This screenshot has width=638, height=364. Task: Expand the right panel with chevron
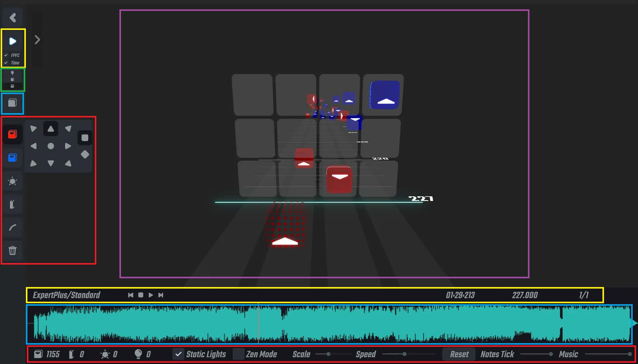point(37,39)
